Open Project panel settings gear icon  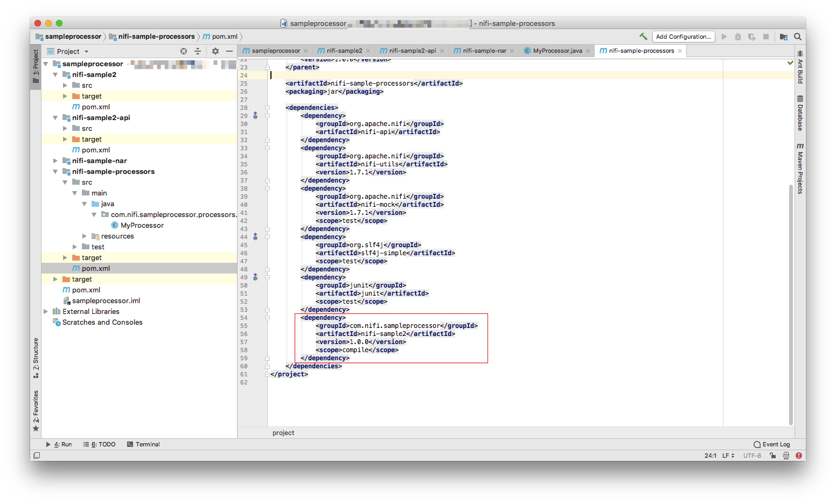[x=215, y=51]
